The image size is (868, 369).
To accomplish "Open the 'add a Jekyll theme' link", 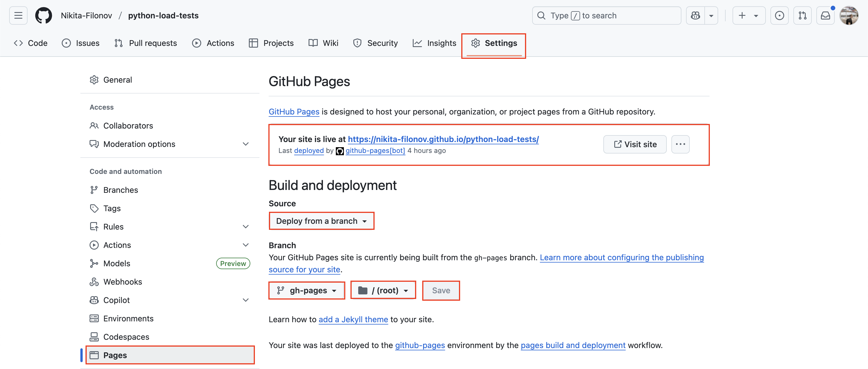I will 353,319.
